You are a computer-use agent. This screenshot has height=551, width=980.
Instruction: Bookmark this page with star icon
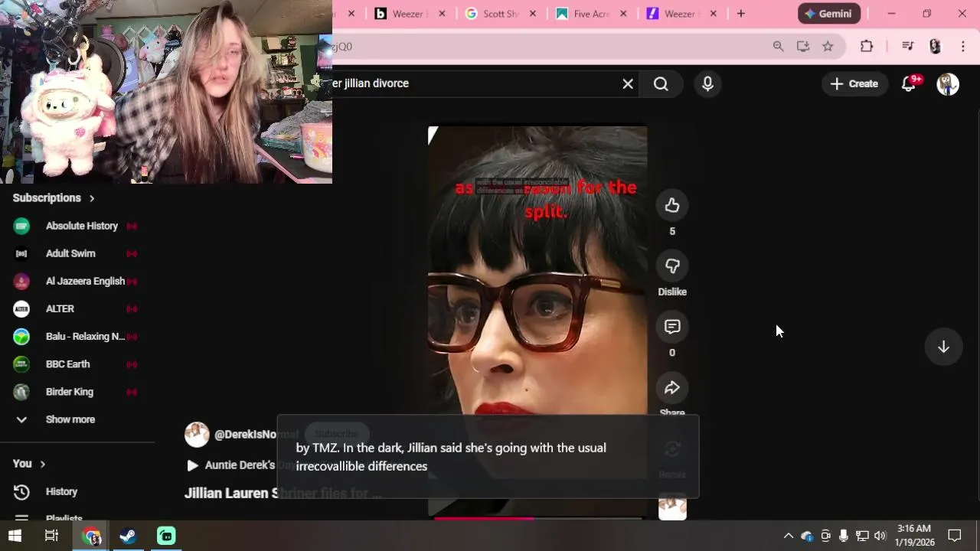pos(828,47)
